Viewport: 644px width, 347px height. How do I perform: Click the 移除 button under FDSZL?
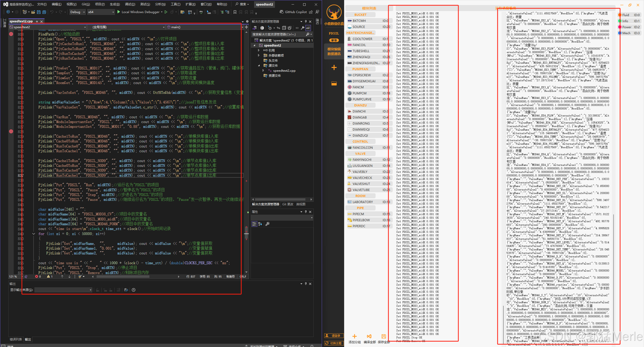tap(334, 40)
